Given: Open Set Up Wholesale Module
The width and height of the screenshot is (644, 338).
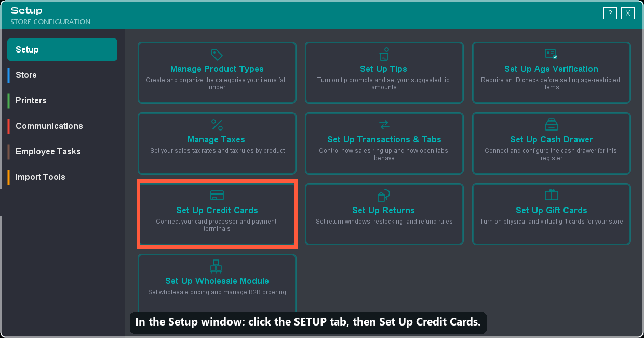Looking at the screenshot, I should (217, 284).
